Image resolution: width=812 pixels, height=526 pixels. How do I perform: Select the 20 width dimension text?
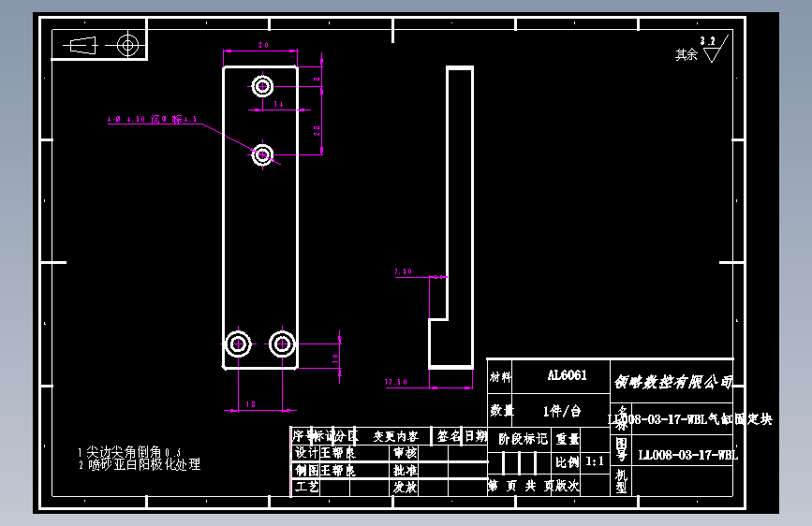pyautogui.click(x=263, y=45)
